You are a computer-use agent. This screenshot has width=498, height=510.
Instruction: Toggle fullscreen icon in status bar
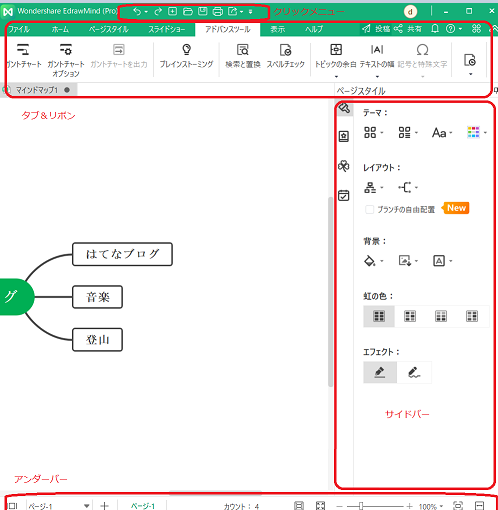tap(320, 505)
